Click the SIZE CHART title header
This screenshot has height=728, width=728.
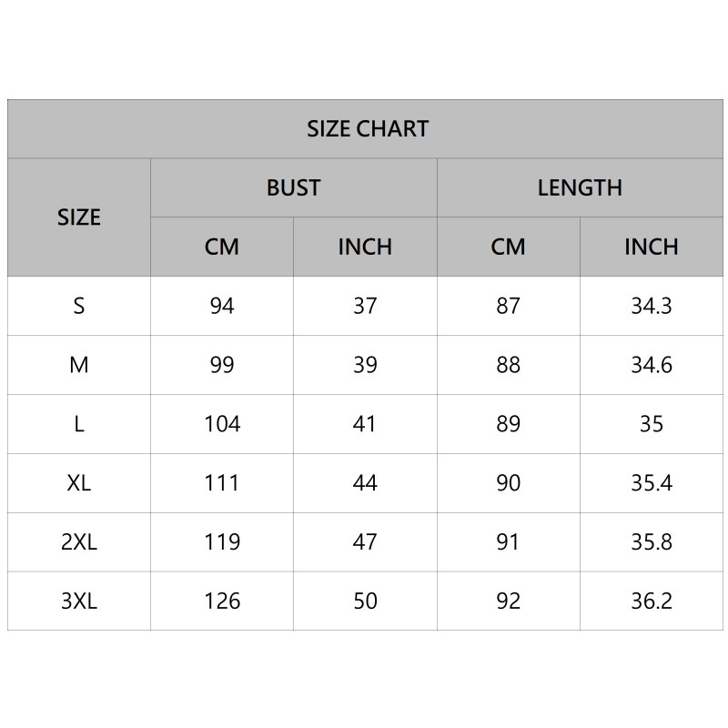pos(367,128)
